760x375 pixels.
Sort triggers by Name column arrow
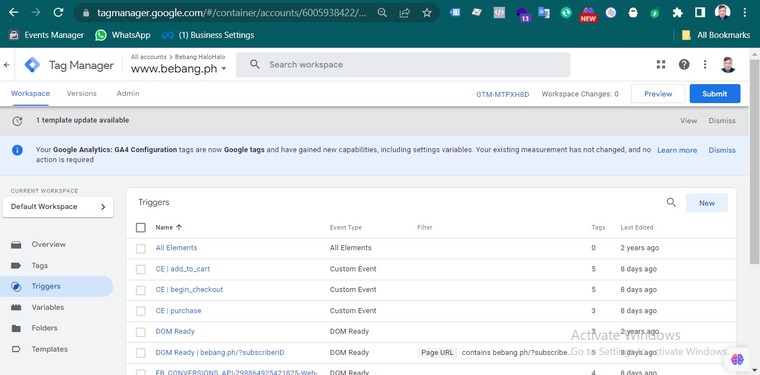click(179, 227)
